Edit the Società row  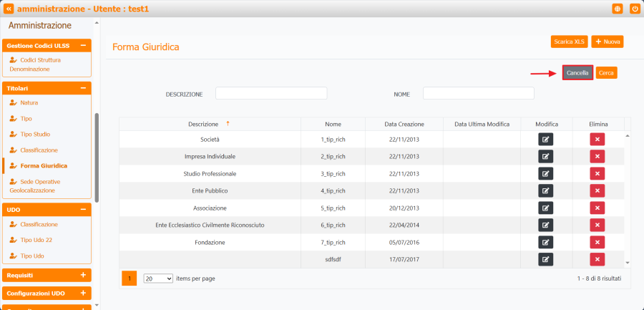pos(545,139)
